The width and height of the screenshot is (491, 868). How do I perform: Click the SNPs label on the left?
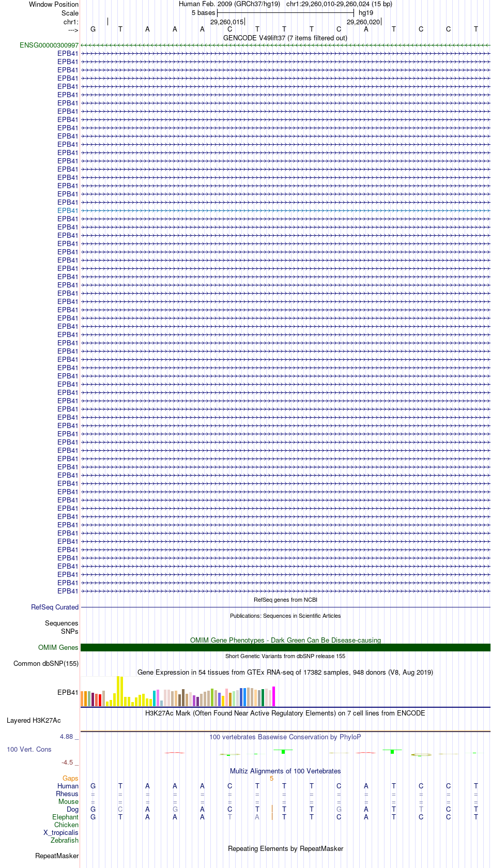69,632
